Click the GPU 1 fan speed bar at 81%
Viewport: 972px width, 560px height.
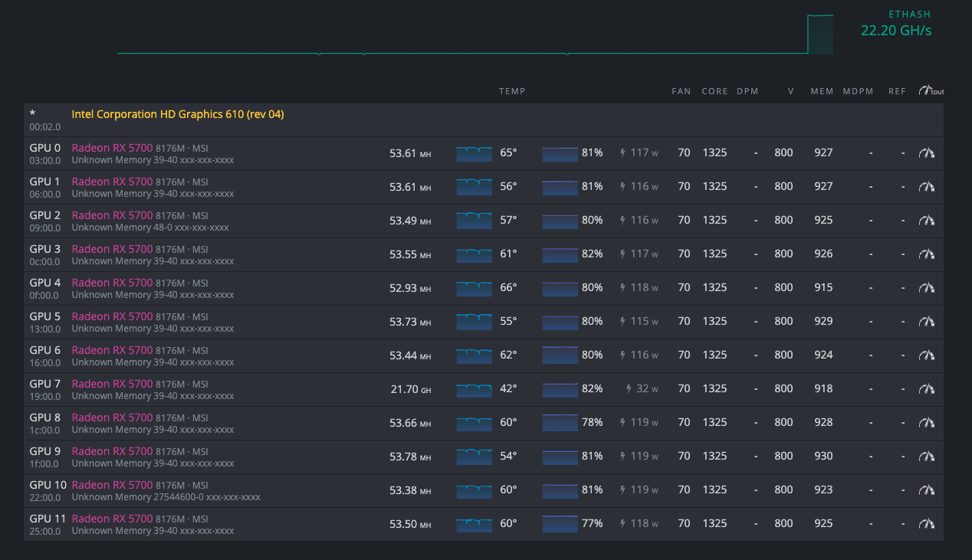pos(560,187)
